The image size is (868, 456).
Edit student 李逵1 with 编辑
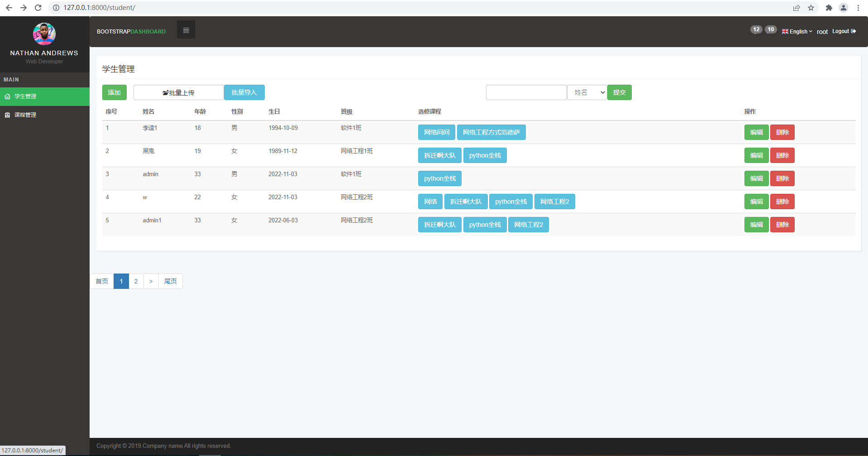click(757, 132)
